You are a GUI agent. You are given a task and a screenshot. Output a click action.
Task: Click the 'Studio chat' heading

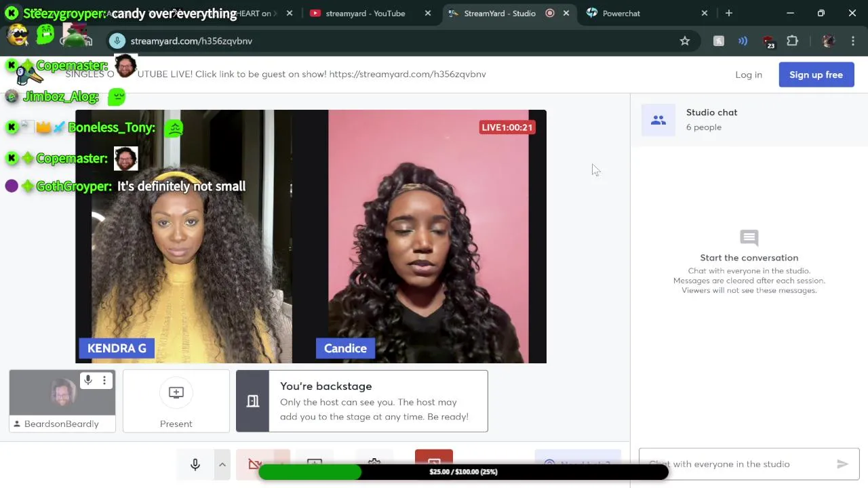(x=711, y=113)
